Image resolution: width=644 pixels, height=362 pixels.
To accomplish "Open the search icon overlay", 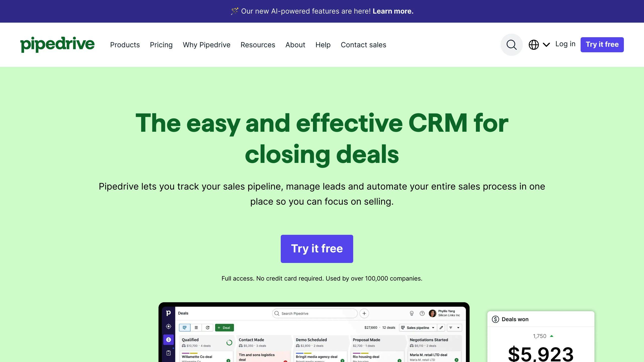I will (x=512, y=44).
